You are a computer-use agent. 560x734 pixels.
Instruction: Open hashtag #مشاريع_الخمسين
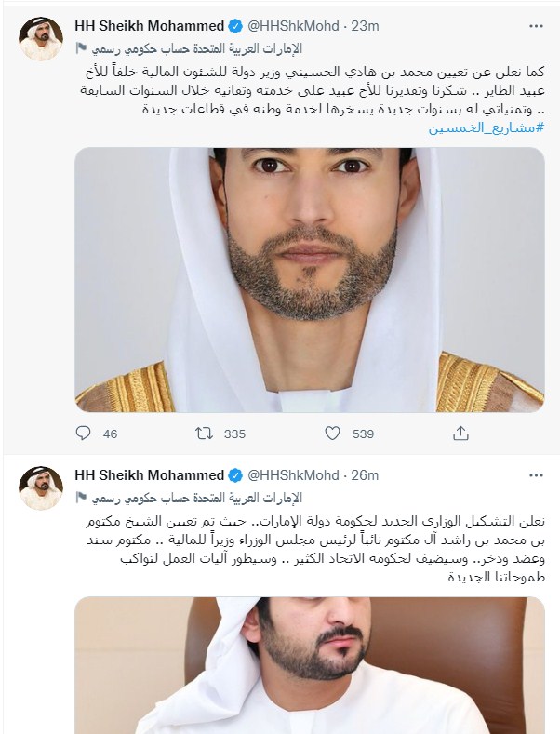[487, 127]
